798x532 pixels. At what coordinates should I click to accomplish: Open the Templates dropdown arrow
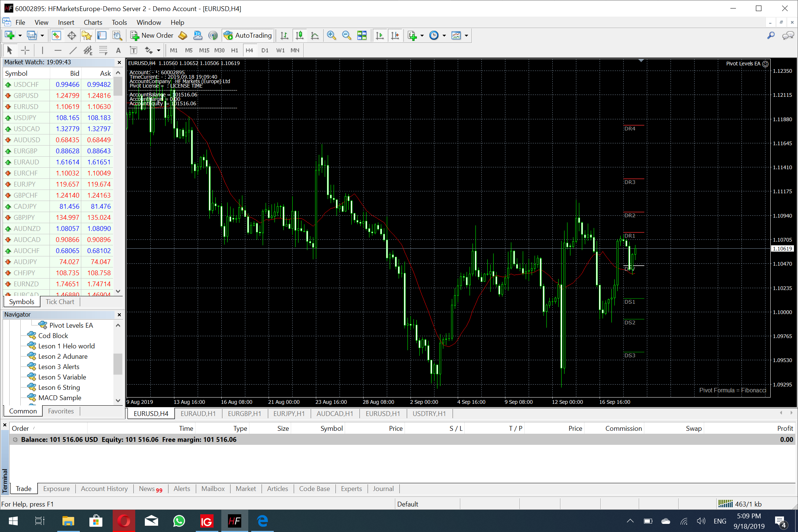click(x=466, y=36)
